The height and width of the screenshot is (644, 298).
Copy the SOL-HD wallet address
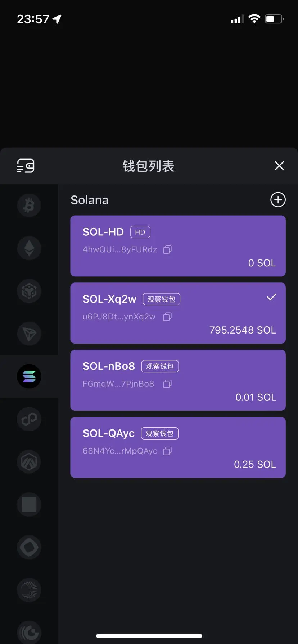(x=167, y=249)
